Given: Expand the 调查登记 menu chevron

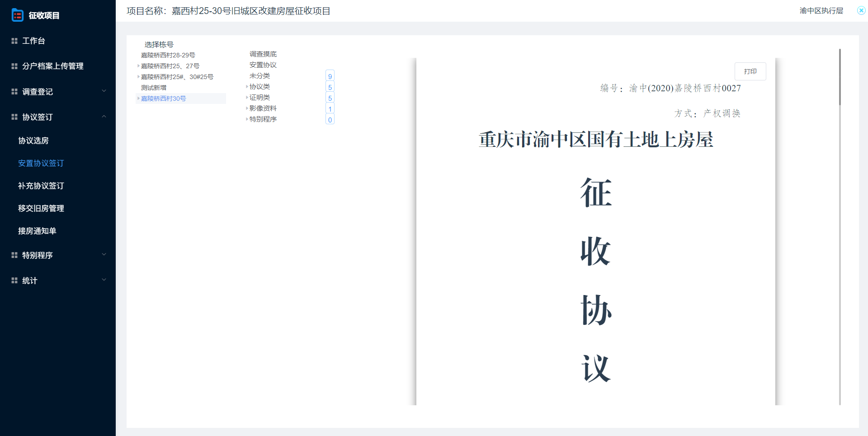Looking at the screenshot, I should (104, 91).
